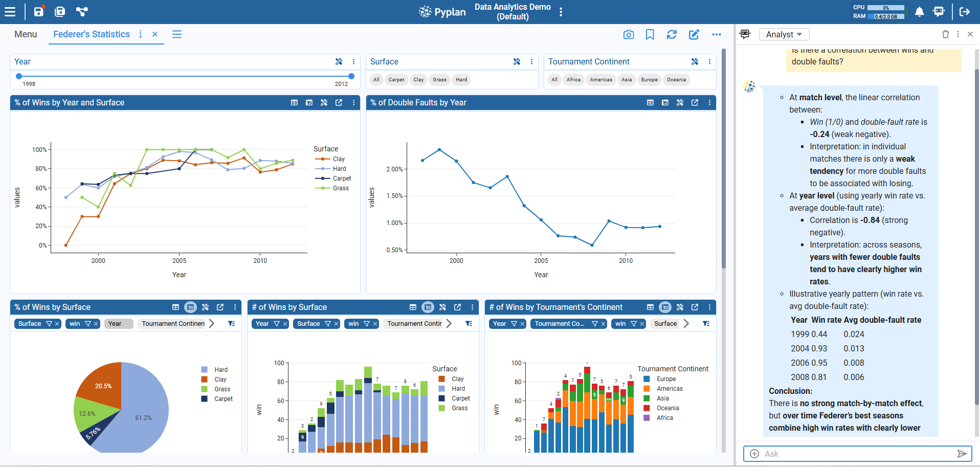Switch to the Menu tab
Screen dimensions: 980x467
click(26, 34)
